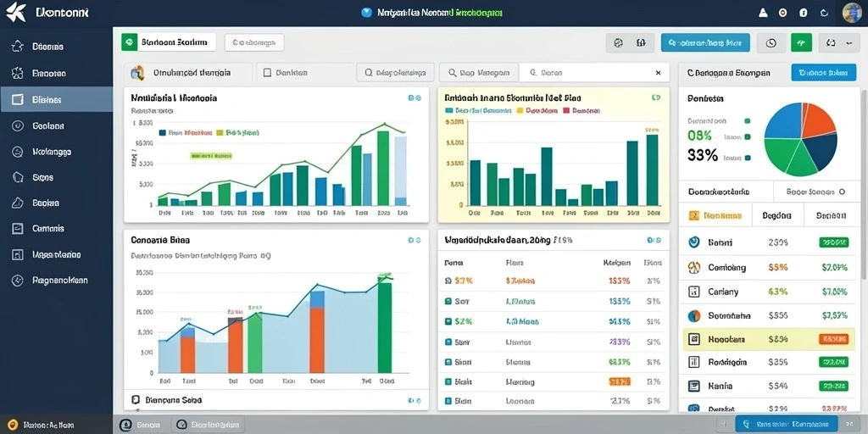Click the blue icons atop the middle table card
The width and height of the screenshot is (868, 434).
click(654, 240)
